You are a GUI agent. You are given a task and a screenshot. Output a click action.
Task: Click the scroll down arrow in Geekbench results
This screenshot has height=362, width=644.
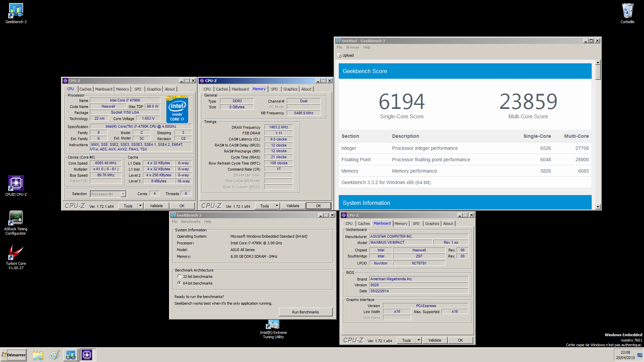(x=598, y=207)
